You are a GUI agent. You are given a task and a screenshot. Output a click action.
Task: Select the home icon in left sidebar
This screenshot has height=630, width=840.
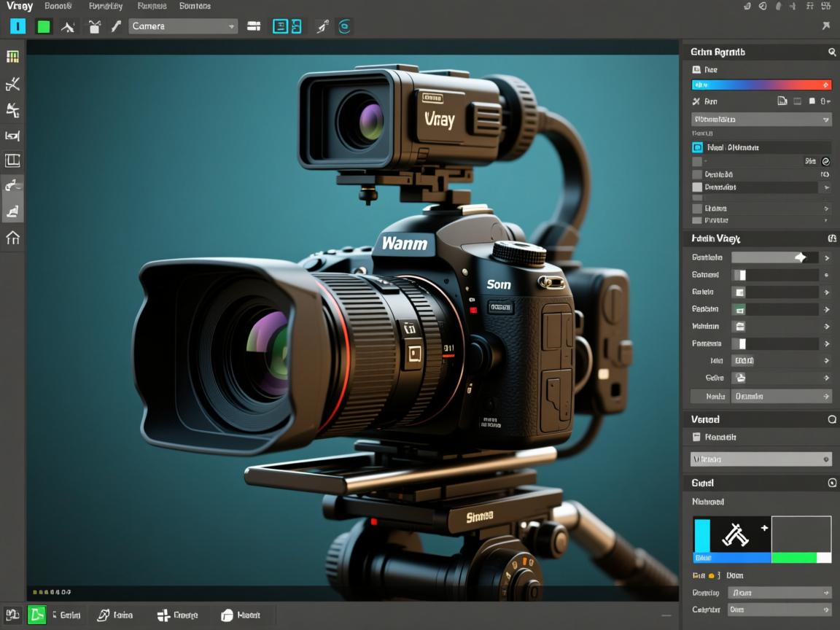12,237
